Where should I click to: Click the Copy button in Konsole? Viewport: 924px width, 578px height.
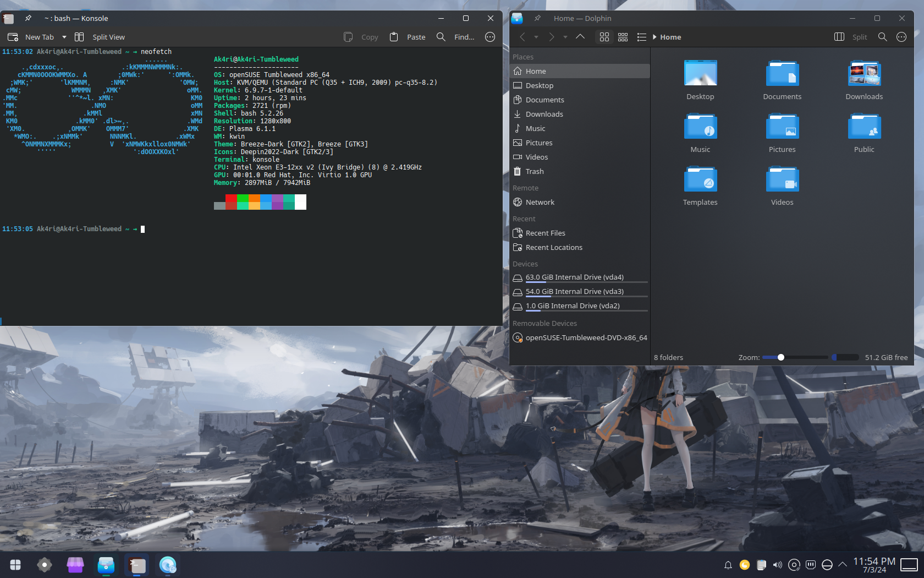pyautogui.click(x=361, y=37)
